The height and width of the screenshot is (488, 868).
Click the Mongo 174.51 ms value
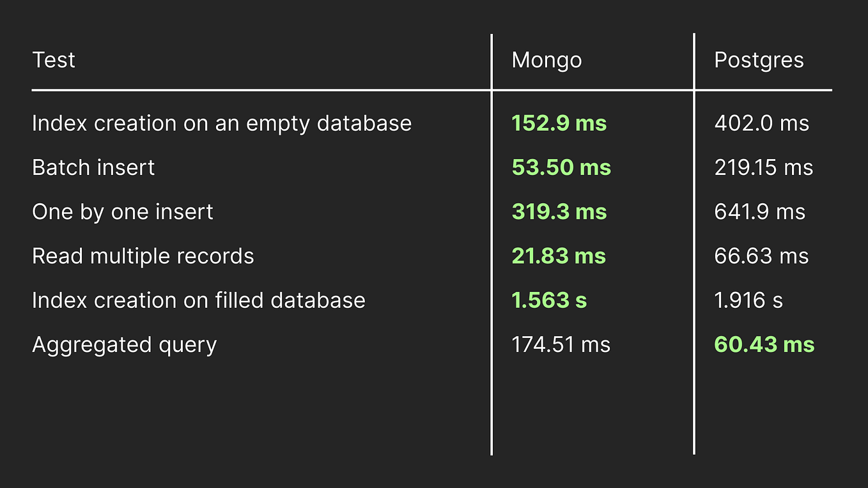pos(561,345)
